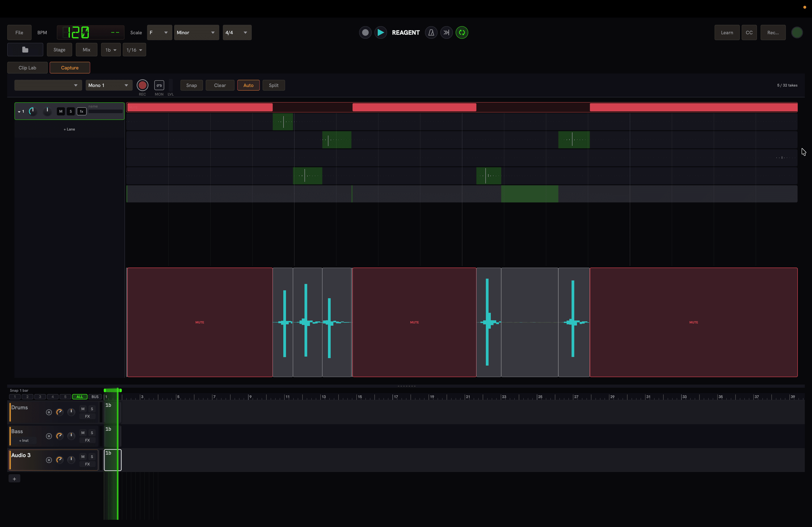Mute lane 1 with M button
Screen dimensions: 812x527
61,112
